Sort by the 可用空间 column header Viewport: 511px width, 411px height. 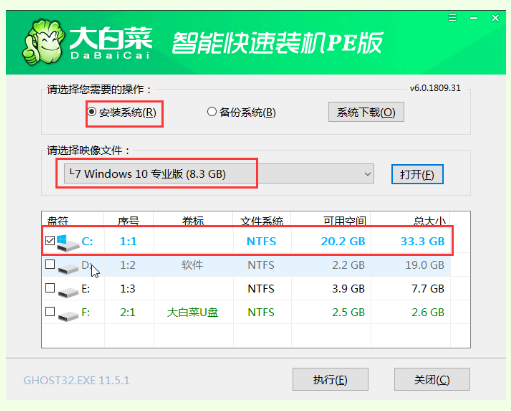click(345, 220)
